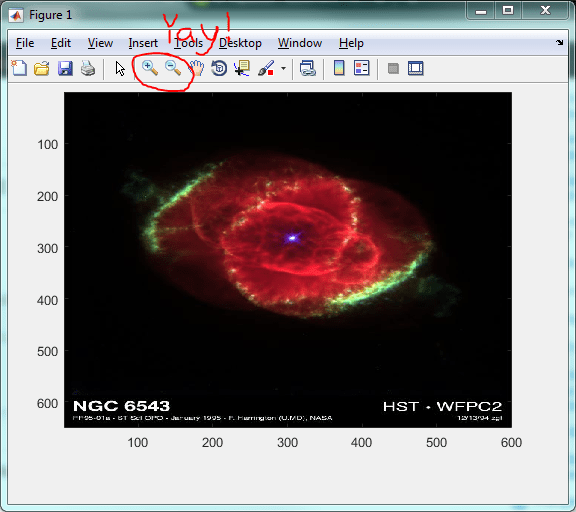This screenshot has width=576, height=512.
Task: Open the Insert menu
Action: pos(143,43)
